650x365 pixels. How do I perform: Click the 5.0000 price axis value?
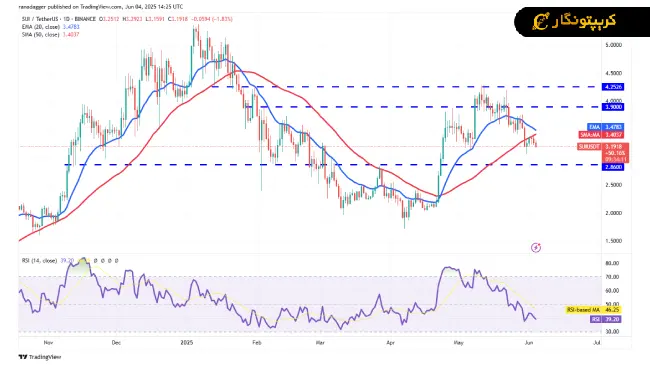[614, 45]
